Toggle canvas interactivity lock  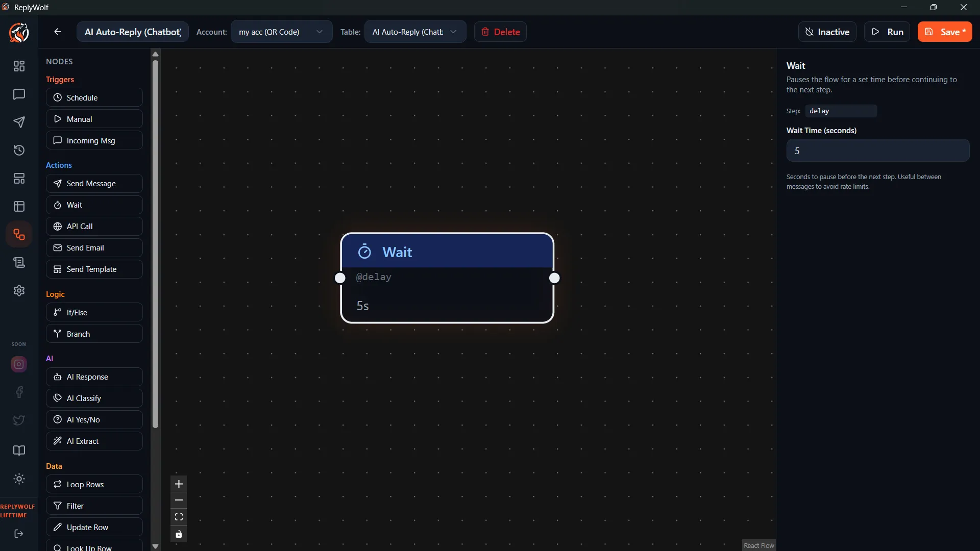179,534
